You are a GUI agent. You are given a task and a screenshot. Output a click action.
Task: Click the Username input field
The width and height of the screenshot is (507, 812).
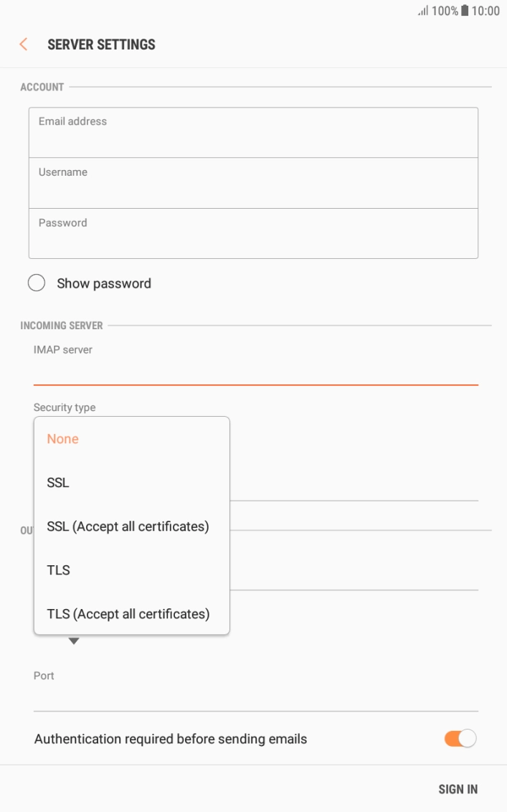tap(253, 182)
